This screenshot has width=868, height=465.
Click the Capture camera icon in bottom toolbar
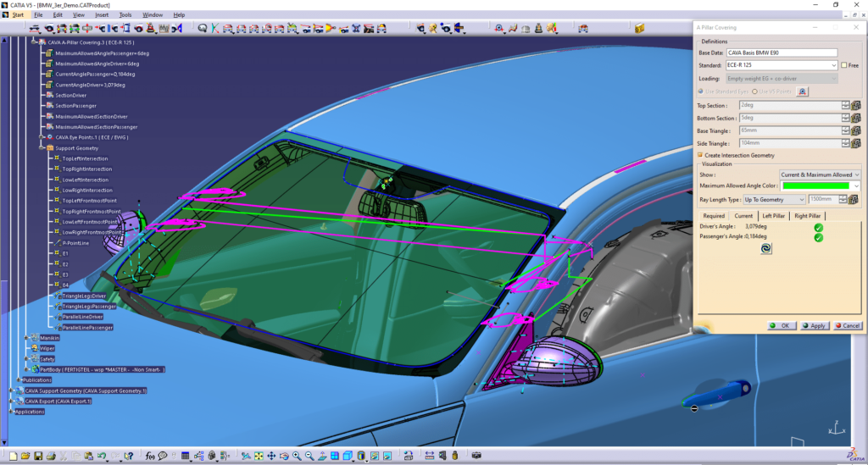[476, 457]
